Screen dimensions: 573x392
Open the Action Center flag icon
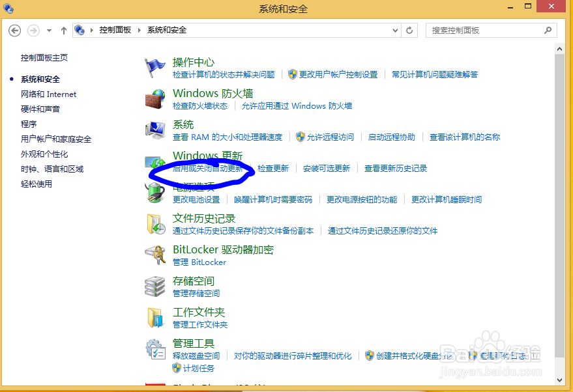click(x=155, y=68)
